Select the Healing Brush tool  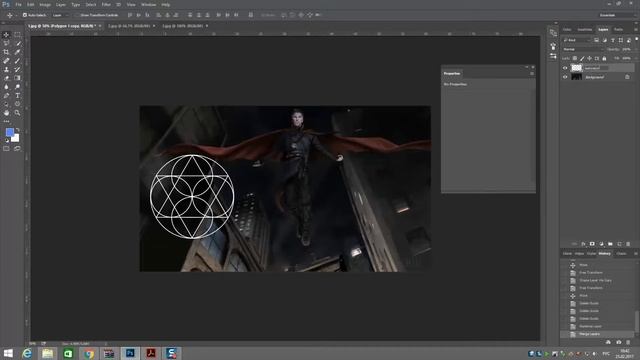click(x=6, y=60)
